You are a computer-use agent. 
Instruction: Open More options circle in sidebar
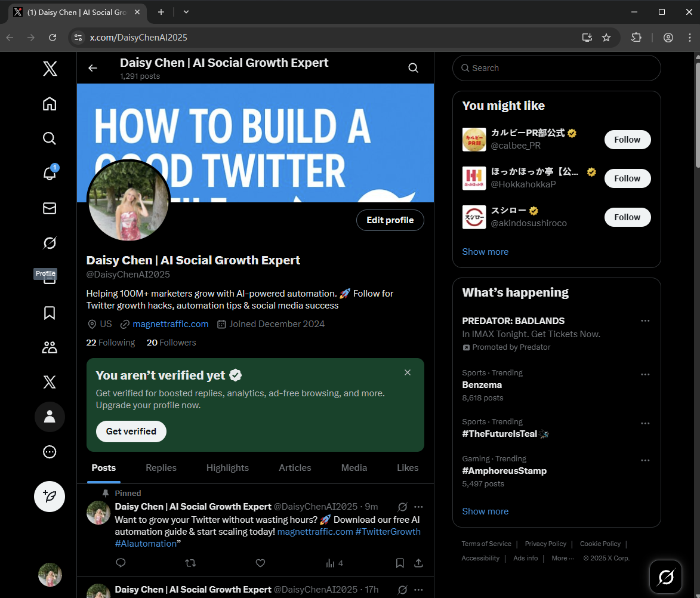coord(50,452)
